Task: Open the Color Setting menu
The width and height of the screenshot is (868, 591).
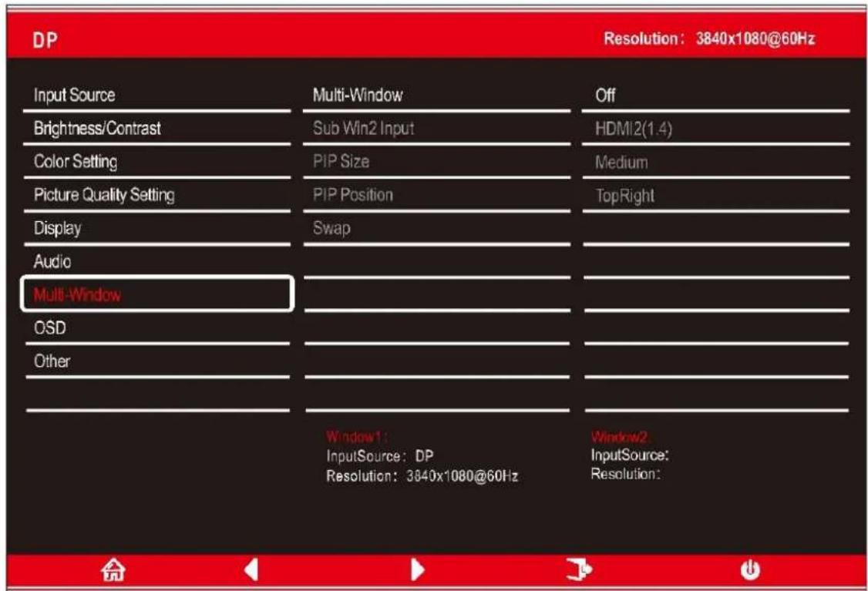Action: point(157,162)
